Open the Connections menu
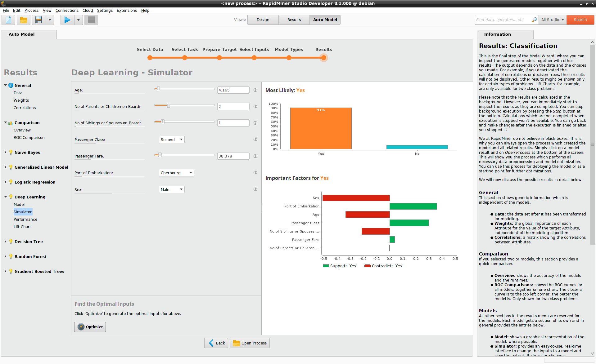This screenshot has width=596, height=364. 67,10
